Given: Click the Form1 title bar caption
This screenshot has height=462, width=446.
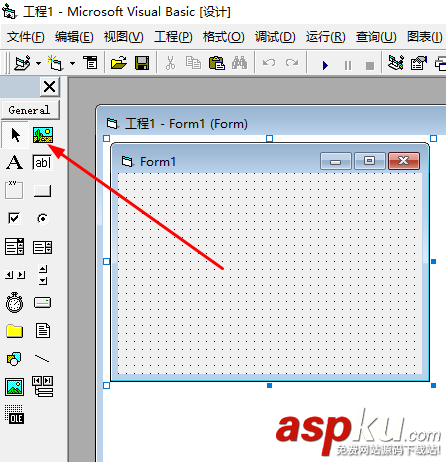Looking at the screenshot, I should point(158,162).
